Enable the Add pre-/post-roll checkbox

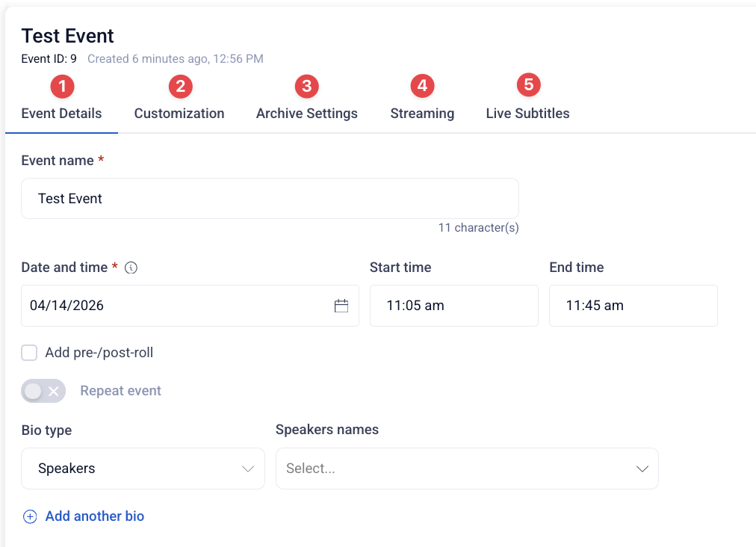click(x=29, y=353)
